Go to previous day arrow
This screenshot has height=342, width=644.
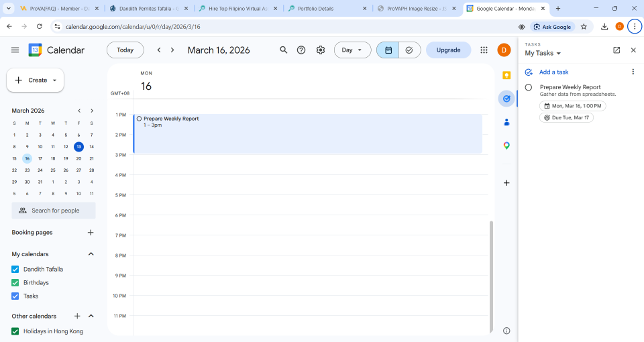(x=159, y=50)
